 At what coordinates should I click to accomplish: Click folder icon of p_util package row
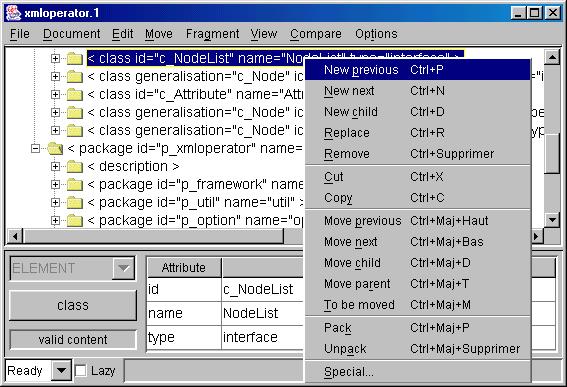75,202
